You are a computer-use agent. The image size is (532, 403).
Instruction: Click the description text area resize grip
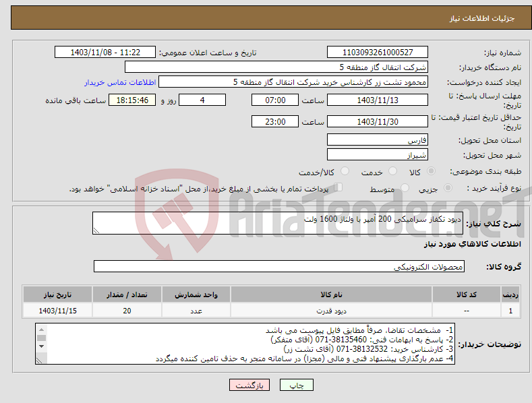(x=96, y=230)
